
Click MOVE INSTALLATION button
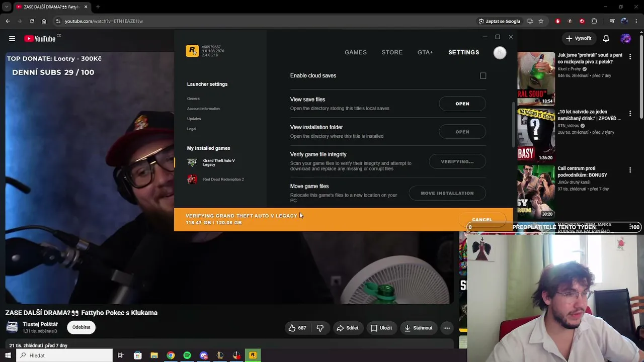pyautogui.click(x=447, y=193)
